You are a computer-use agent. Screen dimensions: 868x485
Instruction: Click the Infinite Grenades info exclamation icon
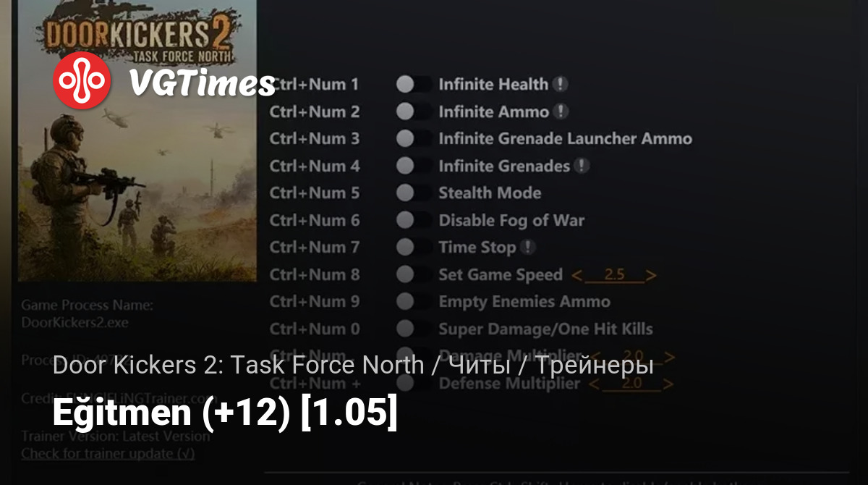[x=582, y=166]
